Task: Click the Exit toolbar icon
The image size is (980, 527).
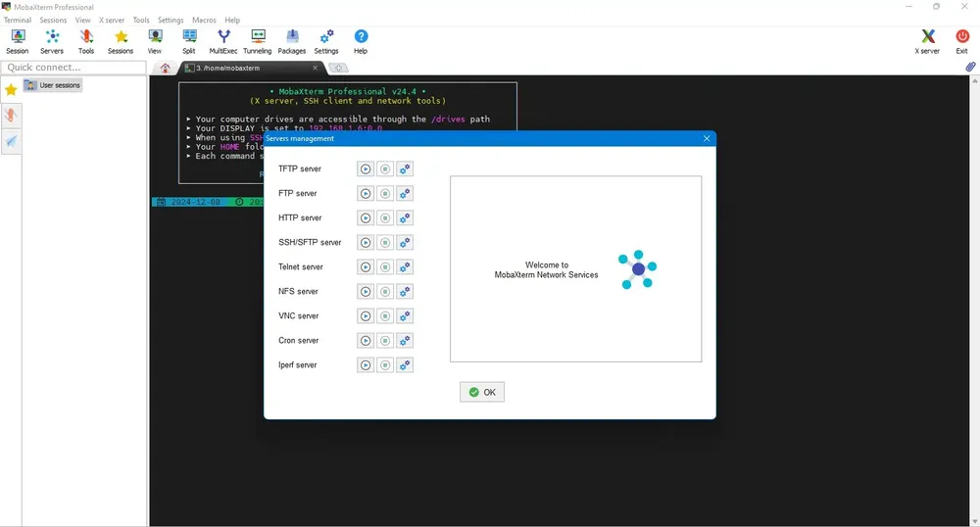Action: (962, 42)
